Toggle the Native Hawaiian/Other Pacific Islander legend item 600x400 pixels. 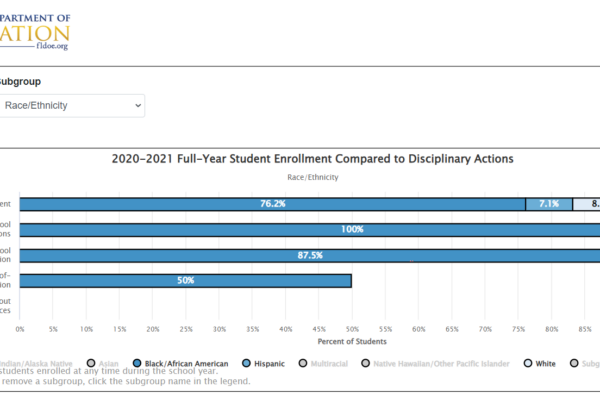pyautogui.click(x=435, y=363)
